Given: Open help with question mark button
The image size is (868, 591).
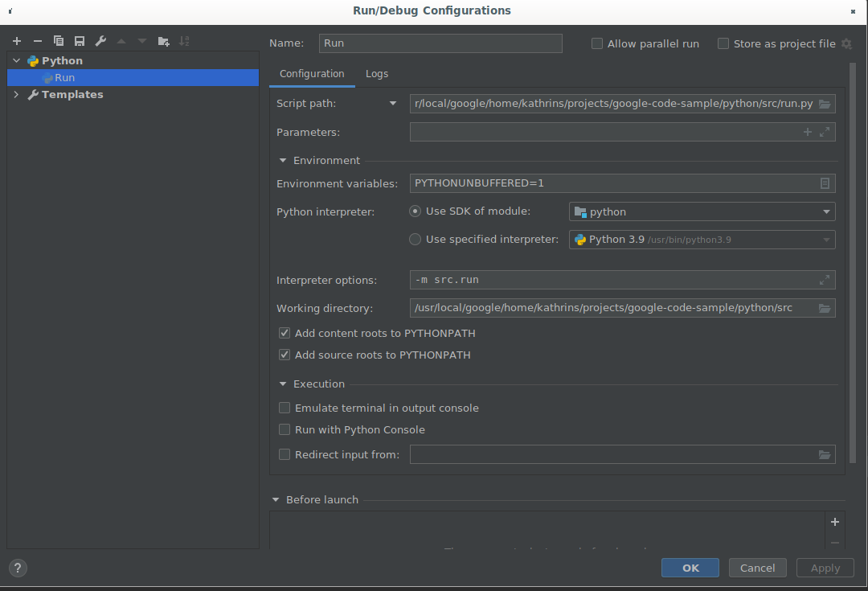Looking at the screenshot, I should (x=18, y=568).
